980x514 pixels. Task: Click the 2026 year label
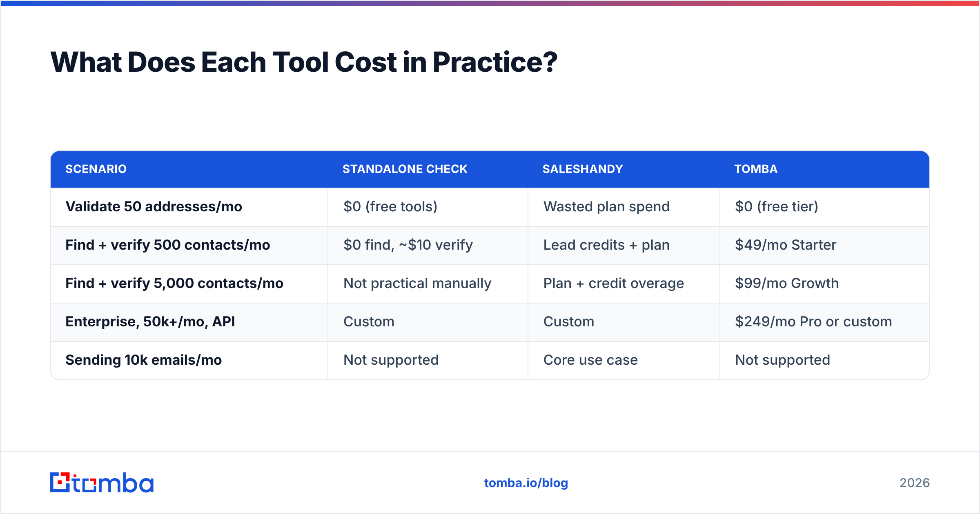point(915,483)
